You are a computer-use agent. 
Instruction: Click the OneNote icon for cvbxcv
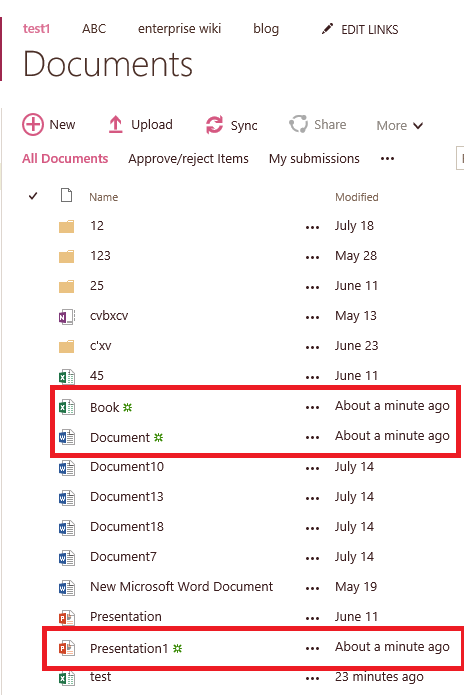[67, 316]
